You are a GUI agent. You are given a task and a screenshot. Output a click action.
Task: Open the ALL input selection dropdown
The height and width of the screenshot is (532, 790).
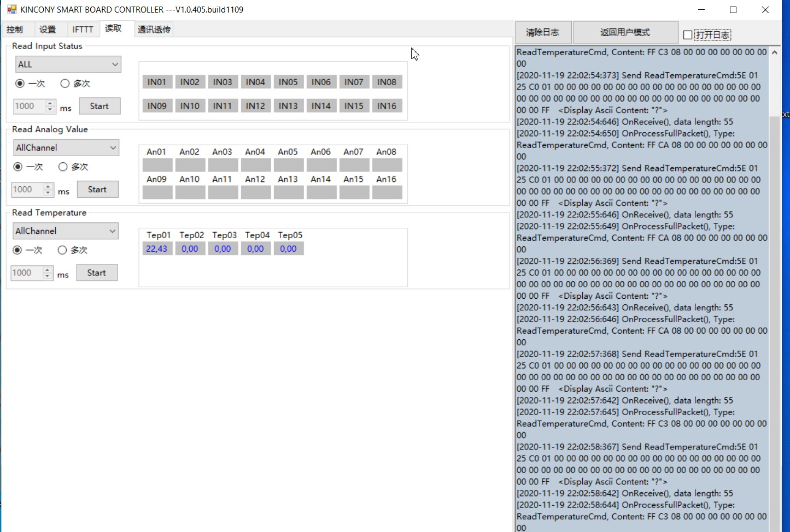(x=68, y=64)
